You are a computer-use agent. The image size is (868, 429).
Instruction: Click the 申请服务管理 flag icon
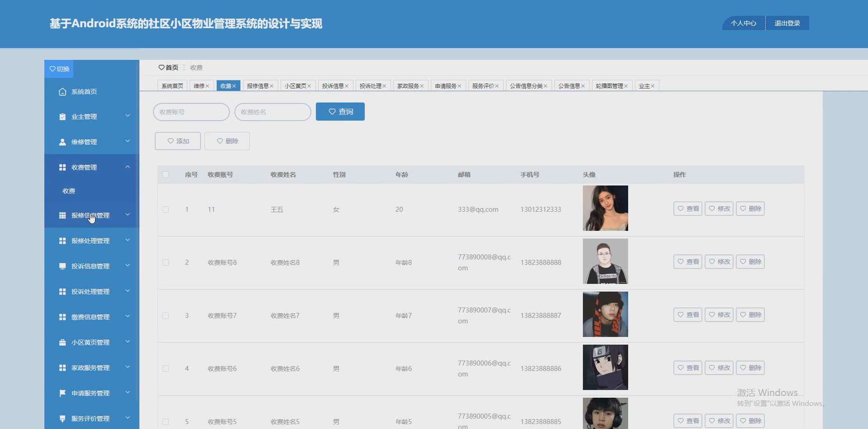point(62,393)
